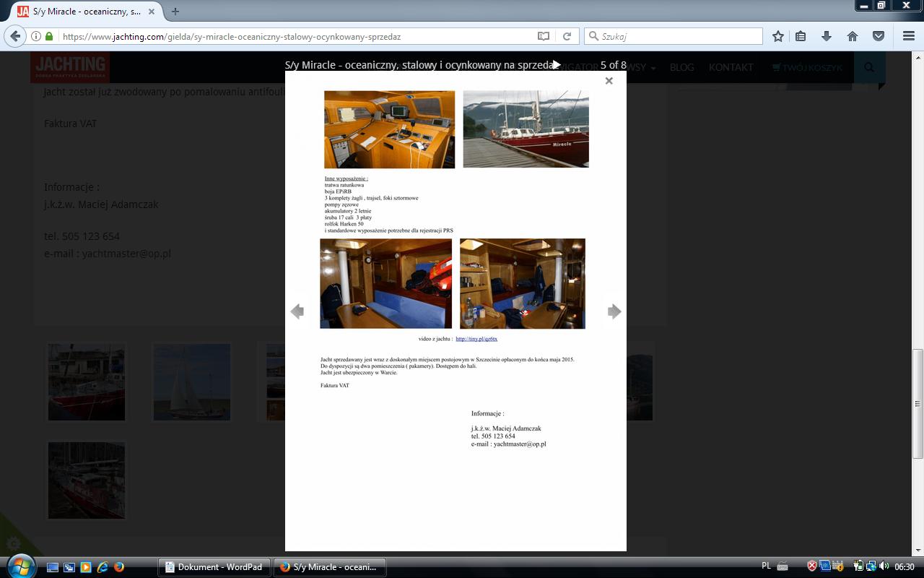Image resolution: width=924 pixels, height=578 pixels.
Task: Open KONTAKT menu item in site header
Action: click(731, 67)
